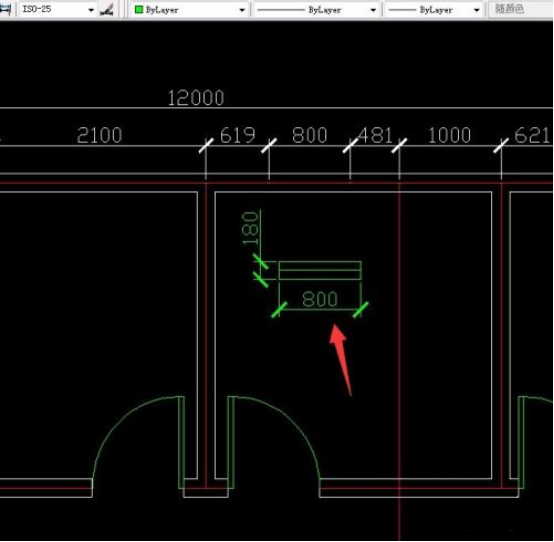This screenshot has height=542, width=554.
Task: Select the white 800 dimension in top row
Action: pos(310,135)
